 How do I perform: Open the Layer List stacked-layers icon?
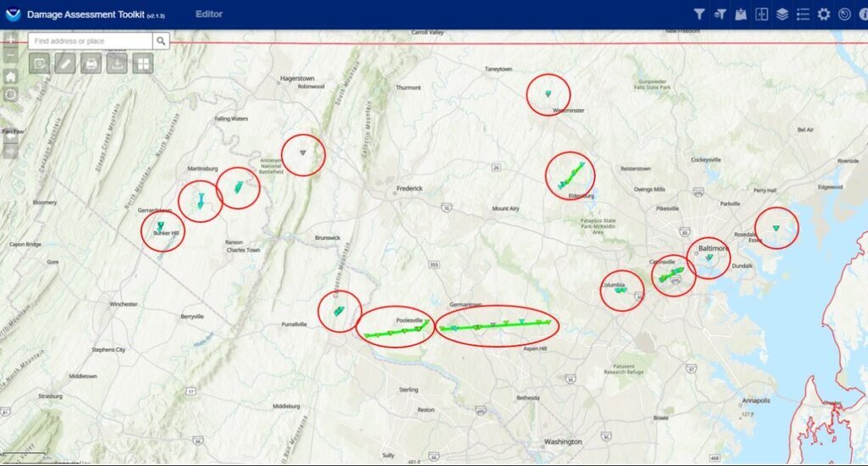click(782, 14)
